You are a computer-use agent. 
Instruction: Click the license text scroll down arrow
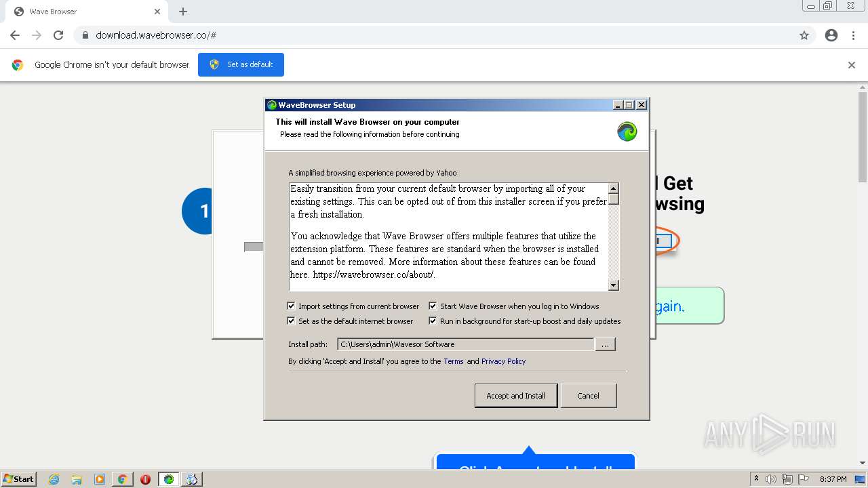[x=614, y=285]
